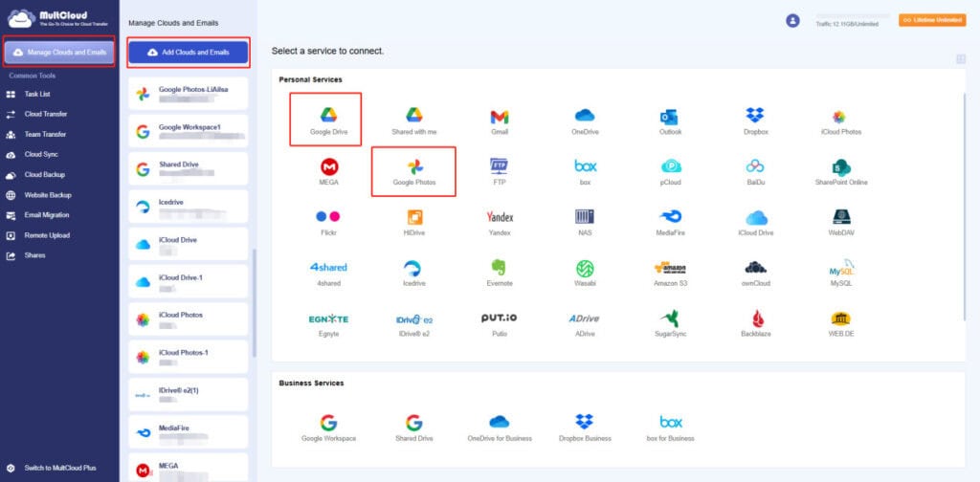Open the Google Workspace1 account in list
The image size is (980, 482).
pyautogui.click(x=189, y=131)
